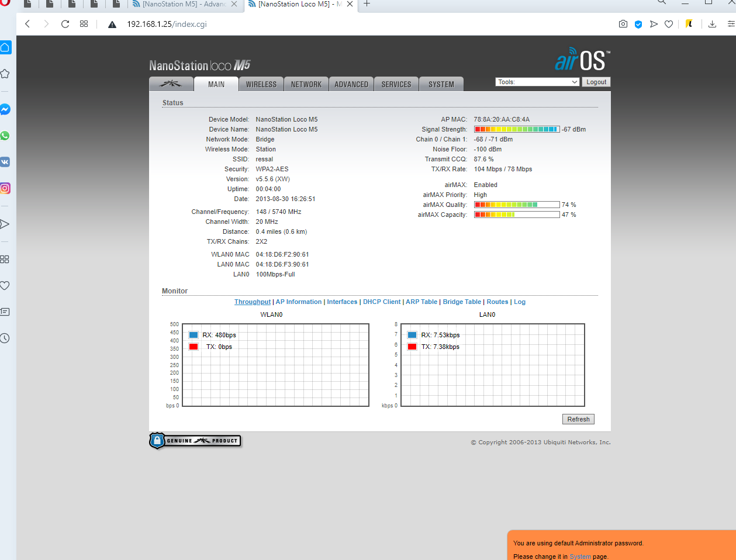
Task: Click the Logout button
Action: point(596,82)
